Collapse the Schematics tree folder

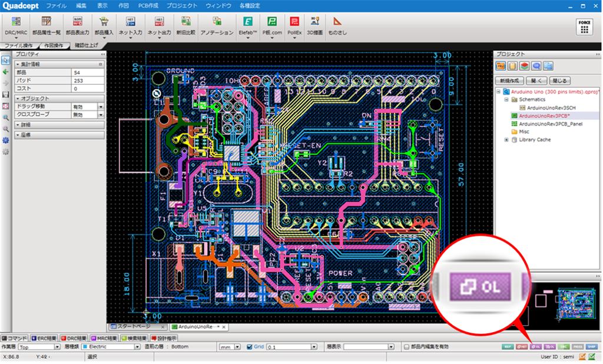506,100
